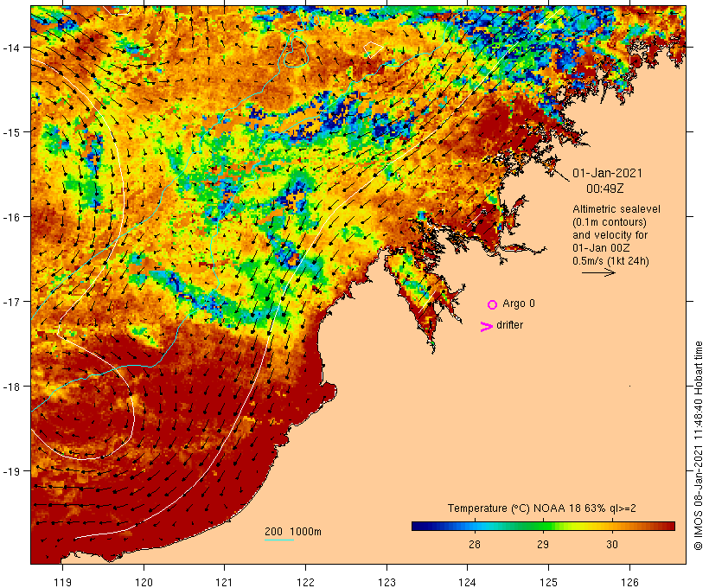Click the '-15' latitude axis label
The height and width of the screenshot is (588, 709).
pos(11,132)
